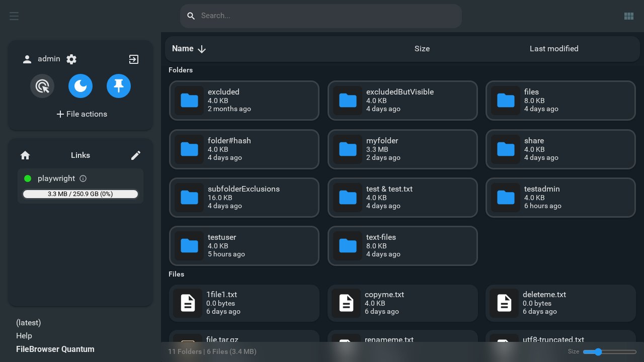
Task: Toggle the hamburger menu top left
Action: [14, 16]
